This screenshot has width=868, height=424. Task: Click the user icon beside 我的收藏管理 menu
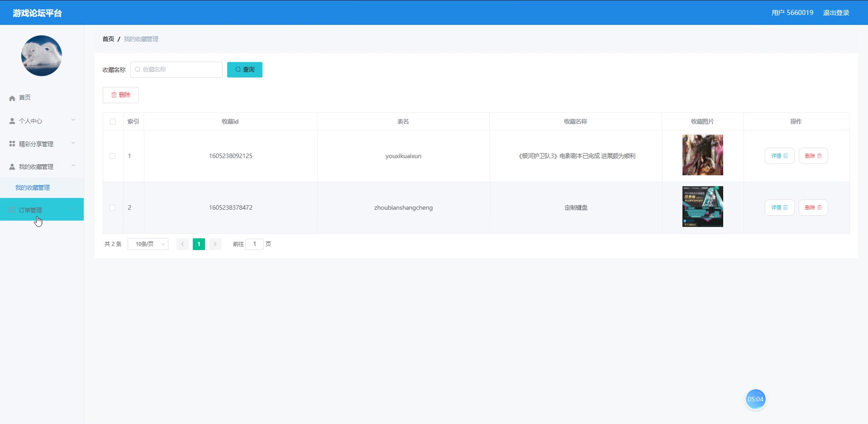click(12, 167)
